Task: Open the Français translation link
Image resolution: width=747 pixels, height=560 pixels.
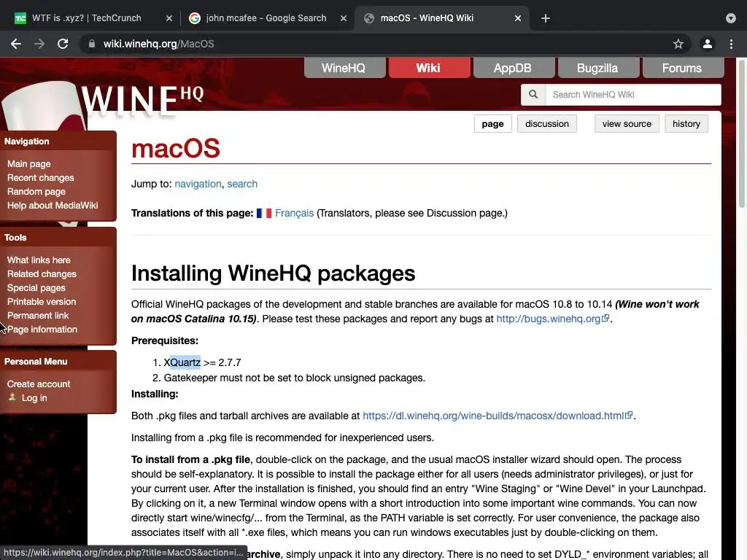Action: click(x=295, y=213)
